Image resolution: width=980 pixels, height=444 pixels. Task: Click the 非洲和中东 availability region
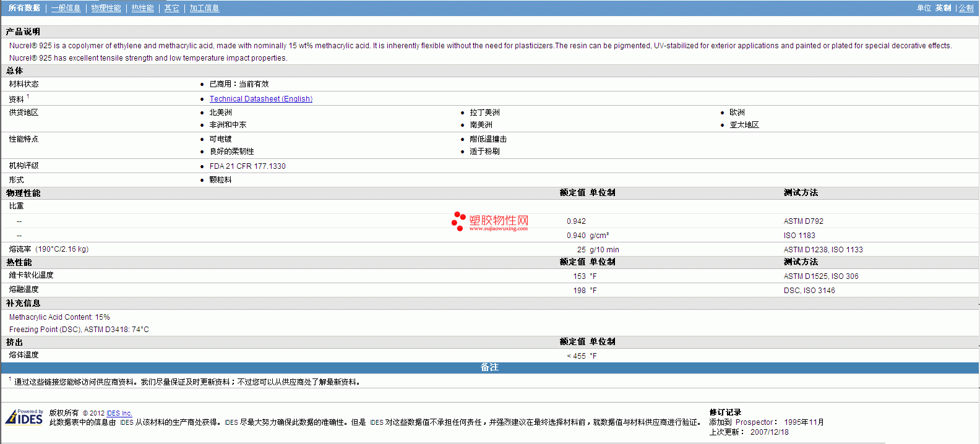pos(228,125)
